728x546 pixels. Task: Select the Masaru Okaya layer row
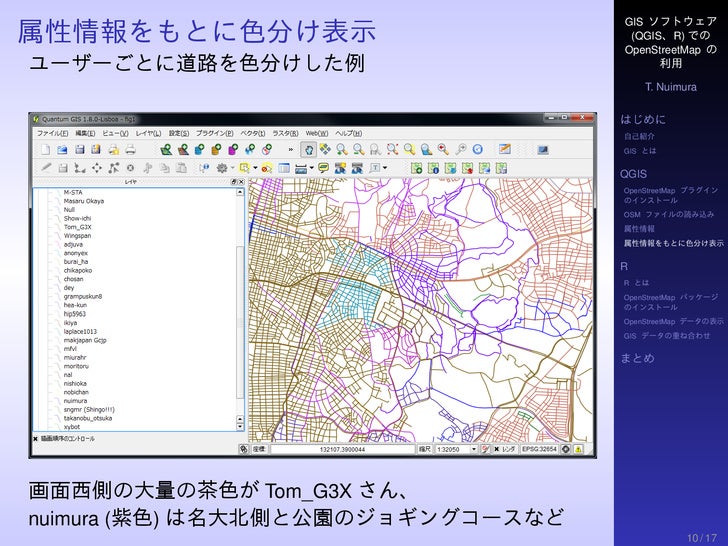coord(84,201)
